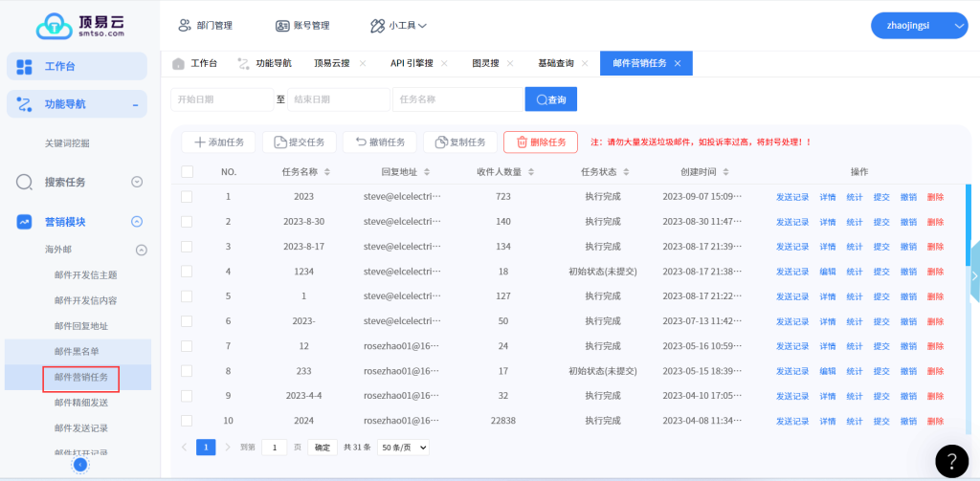
Task: Click the 搜索任务 magnifier icon in sidebar
Action: [26, 182]
